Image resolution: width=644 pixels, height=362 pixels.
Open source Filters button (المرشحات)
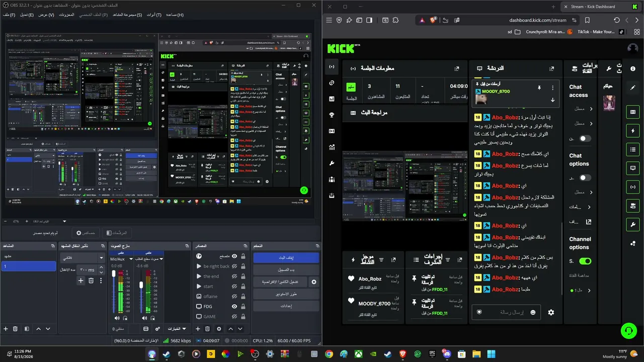pos(117,233)
